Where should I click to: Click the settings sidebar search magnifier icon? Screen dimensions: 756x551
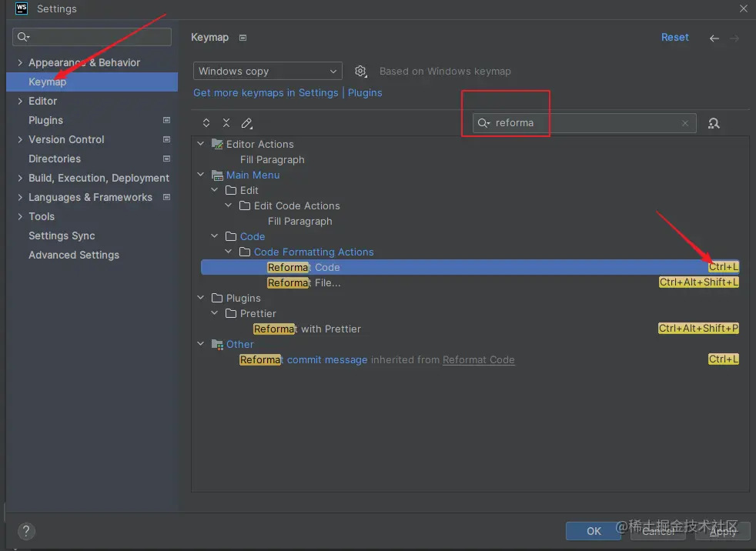[23, 37]
